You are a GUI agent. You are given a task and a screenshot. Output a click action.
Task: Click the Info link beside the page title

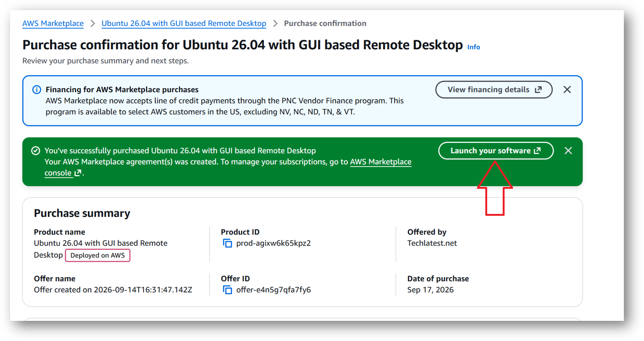click(474, 47)
